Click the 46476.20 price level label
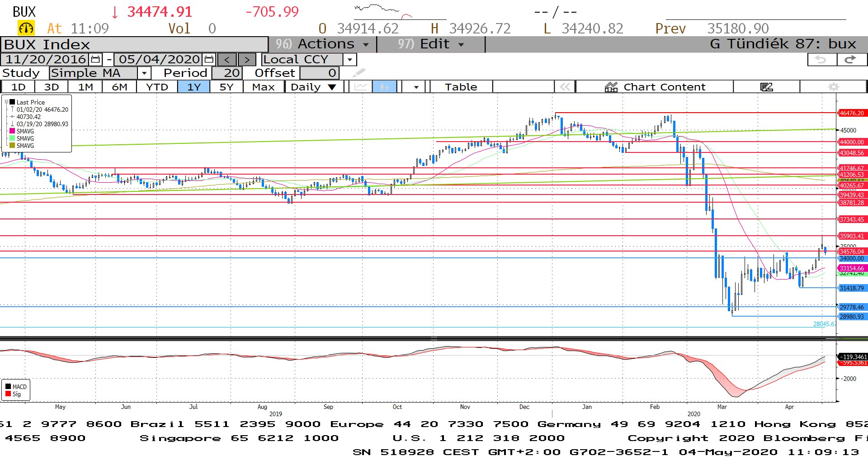Screen dimensions: 868x470 [852, 113]
